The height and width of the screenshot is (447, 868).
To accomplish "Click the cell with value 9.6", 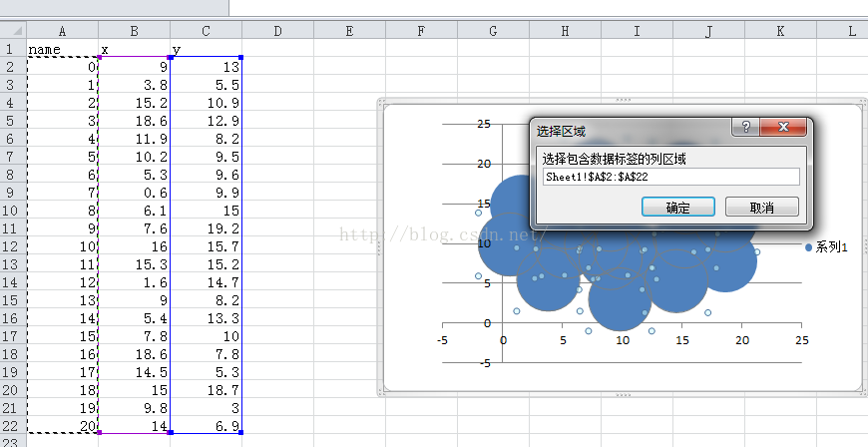I will (206, 175).
